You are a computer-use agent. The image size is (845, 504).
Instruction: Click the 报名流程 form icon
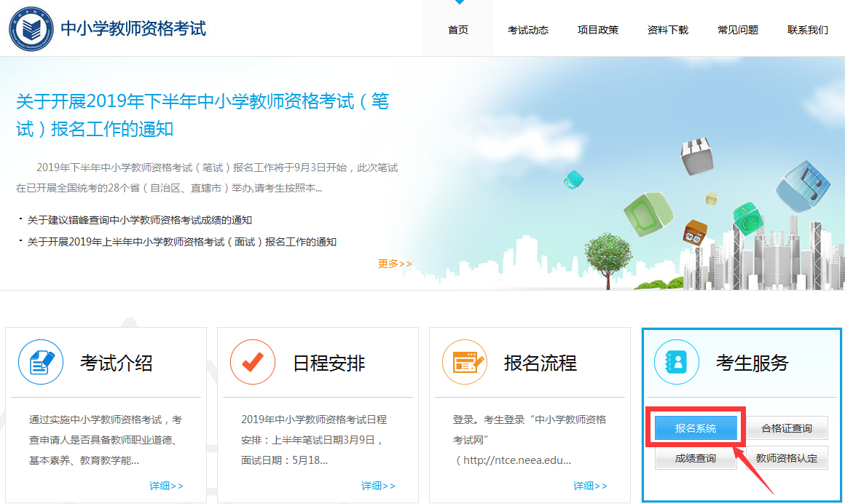465,362
